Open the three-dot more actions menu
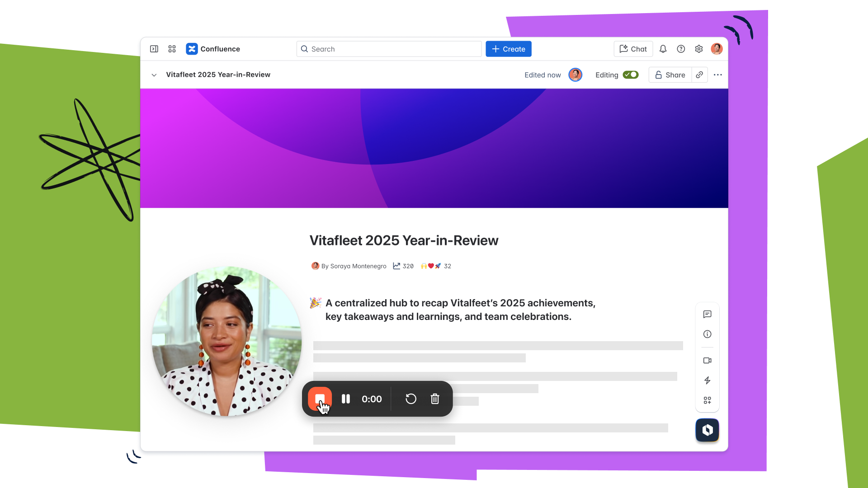 [718, 75]
